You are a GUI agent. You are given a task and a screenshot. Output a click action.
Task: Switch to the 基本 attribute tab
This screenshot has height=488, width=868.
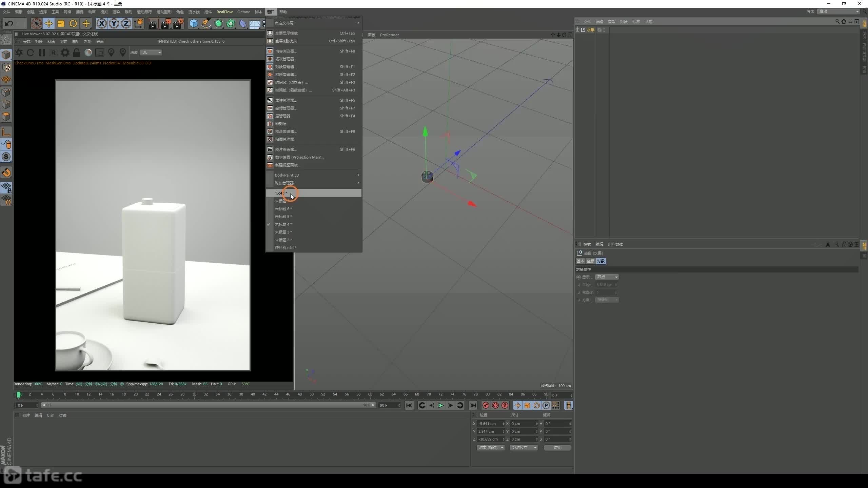[x=580, y=261]
